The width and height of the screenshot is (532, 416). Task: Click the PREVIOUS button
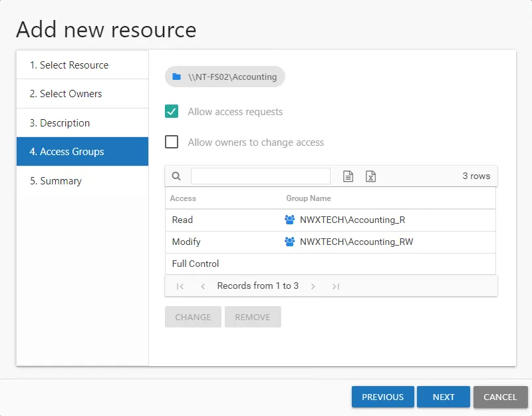coord(383,397)
